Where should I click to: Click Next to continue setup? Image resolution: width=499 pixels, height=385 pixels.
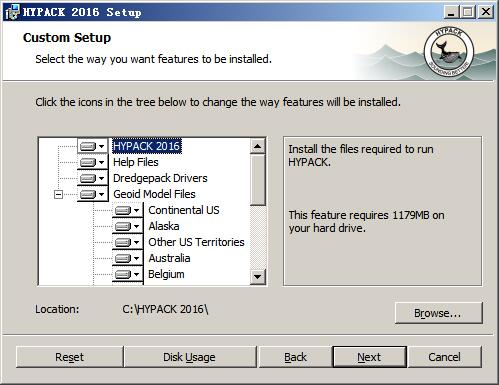(369, 357)
